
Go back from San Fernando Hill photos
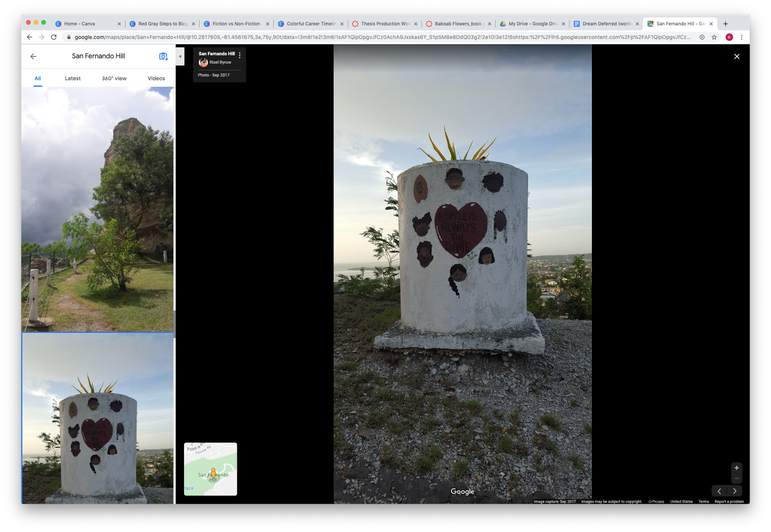(x=33, y=56)
